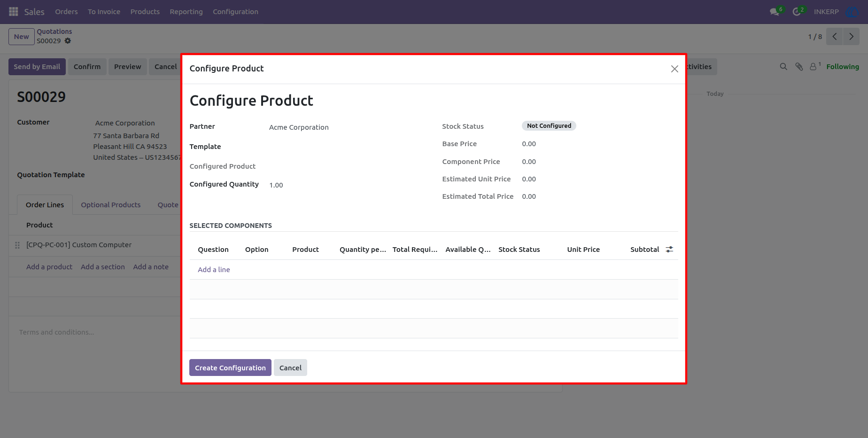Open the Reporting menu
This screenshot has height=438, width=868.
(x=186, y=12)
